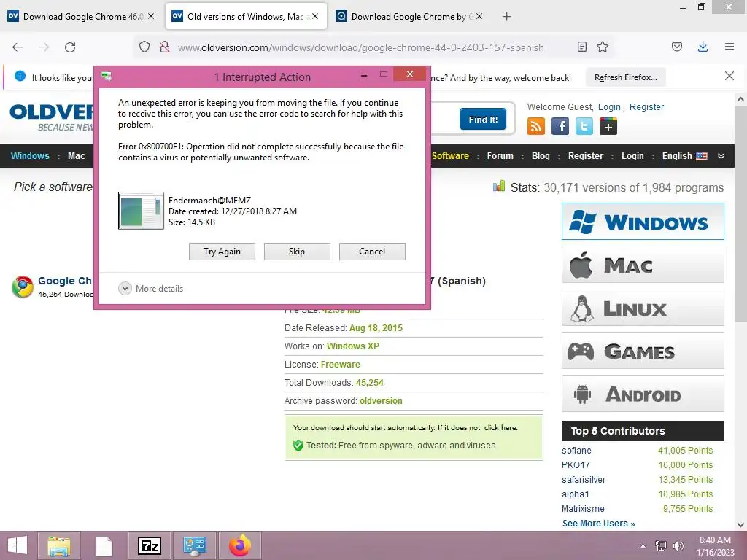Click Login in the black nav bar
Screen dimensions: 747x560
[632, 156]
